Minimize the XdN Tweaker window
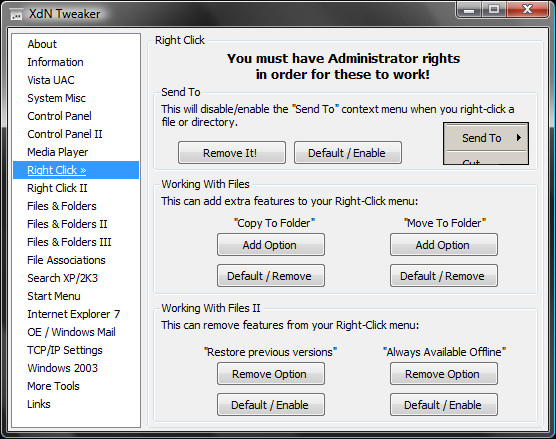Screen dimensions: 556x439 click(x=469, y=10)
